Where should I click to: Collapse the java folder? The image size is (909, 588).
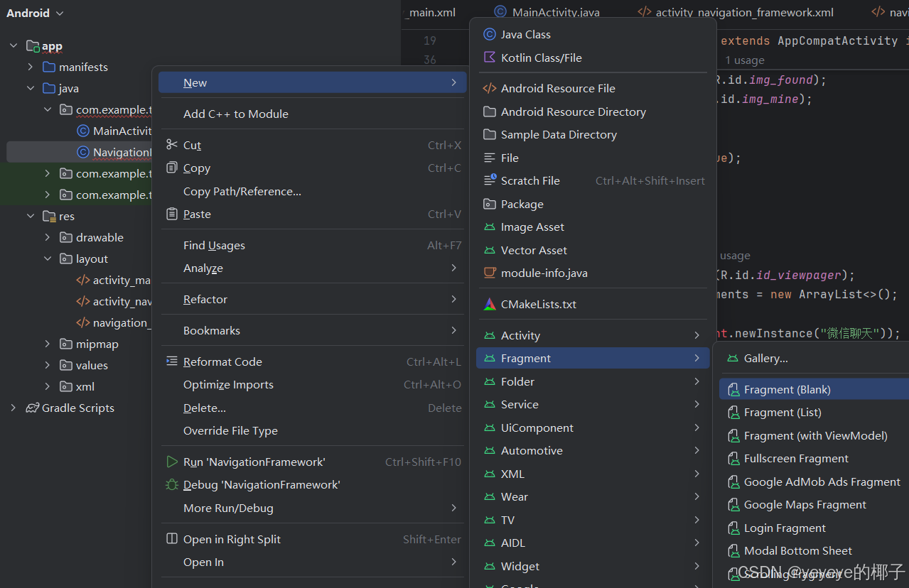click(31, 88)
